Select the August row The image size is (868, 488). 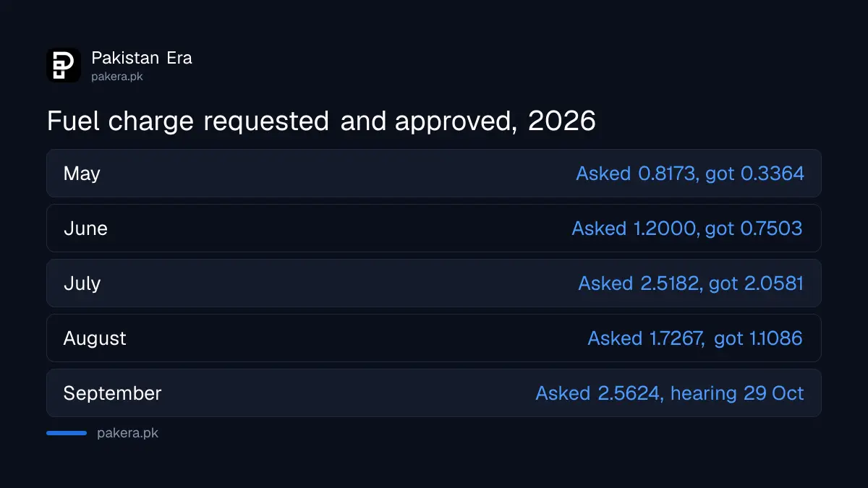pos(434,338)
